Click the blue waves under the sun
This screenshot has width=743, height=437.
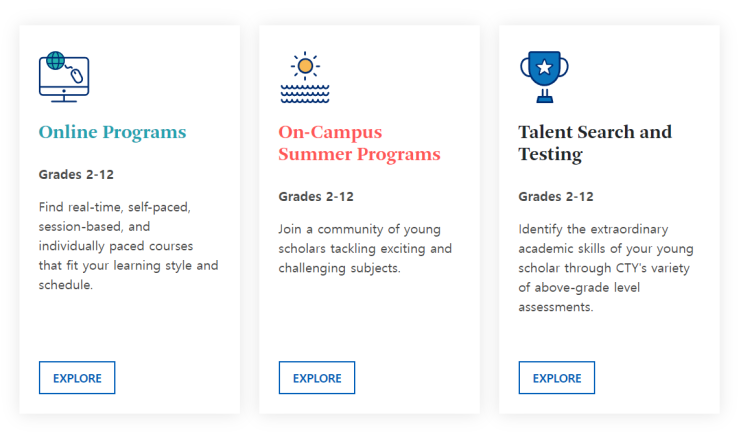point(305,94)
